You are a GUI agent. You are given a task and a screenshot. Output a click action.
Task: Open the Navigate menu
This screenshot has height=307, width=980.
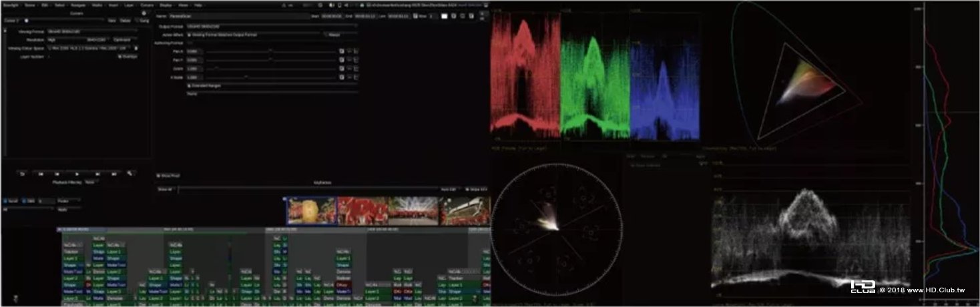coord(78,5)
